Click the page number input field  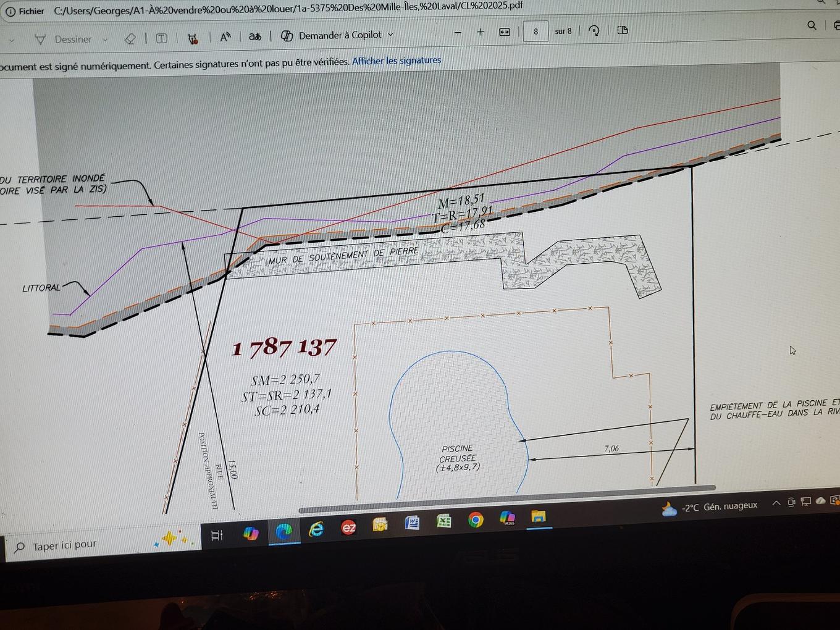coord(535,31)
